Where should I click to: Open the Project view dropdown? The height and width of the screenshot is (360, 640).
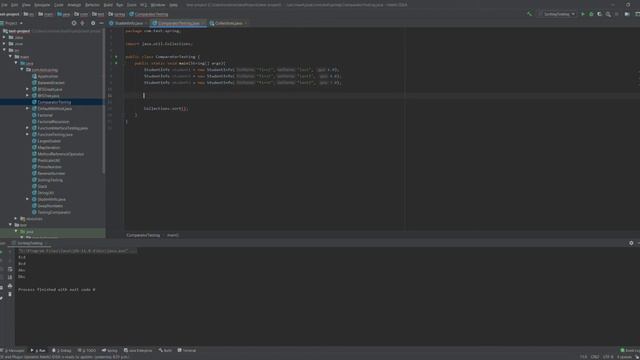(x=11, y=23)
